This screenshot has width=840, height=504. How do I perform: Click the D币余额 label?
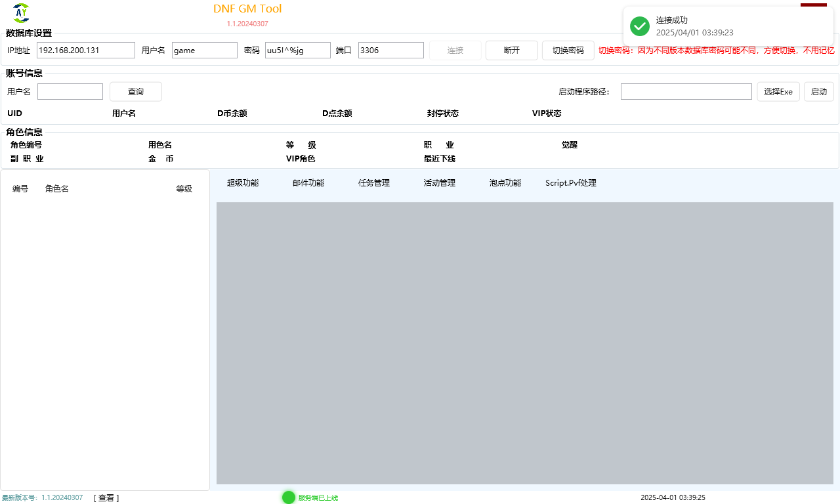point(232,114)
